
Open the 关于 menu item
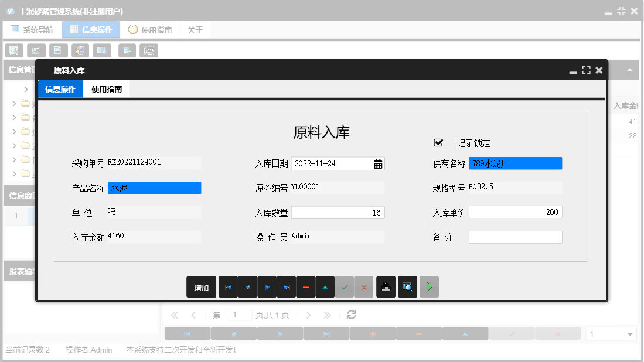[x=195, y=29]
